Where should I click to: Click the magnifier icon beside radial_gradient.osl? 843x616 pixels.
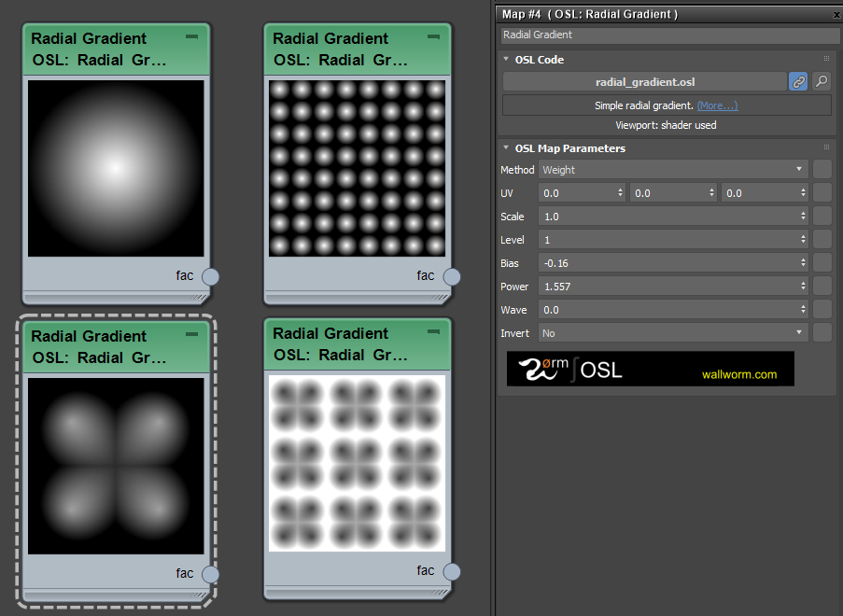click(x=822, y=82)
